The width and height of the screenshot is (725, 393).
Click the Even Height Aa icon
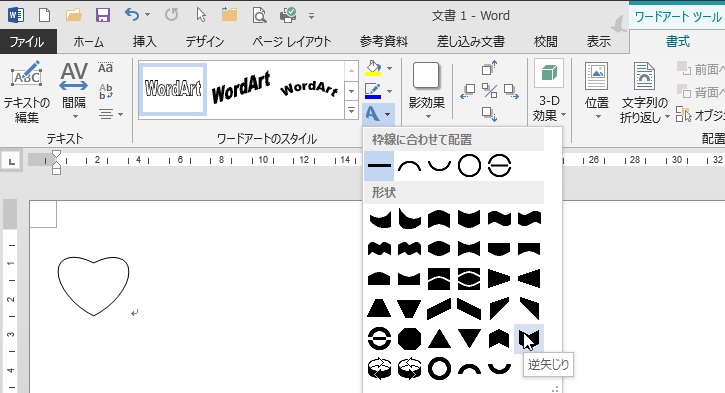pos(105,68)
